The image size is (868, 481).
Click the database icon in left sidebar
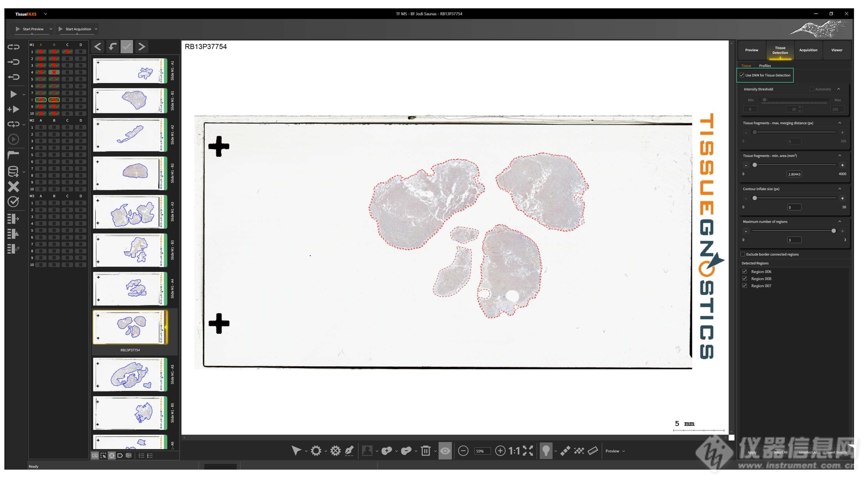(13, 172)
